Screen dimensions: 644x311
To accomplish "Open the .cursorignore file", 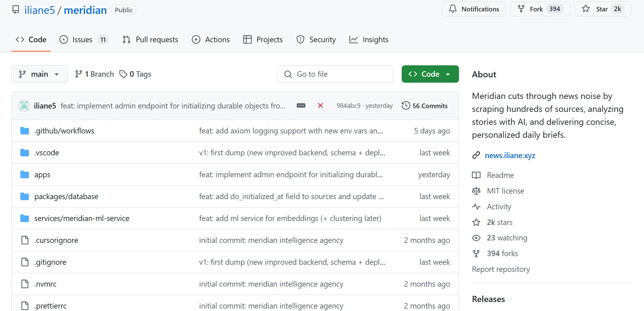I will pos(56,240).
